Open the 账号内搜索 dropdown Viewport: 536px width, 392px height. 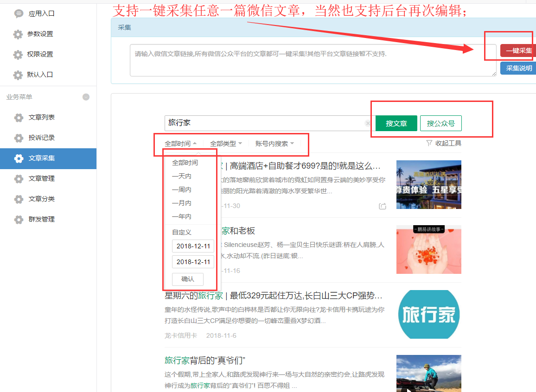click(274, 144)
